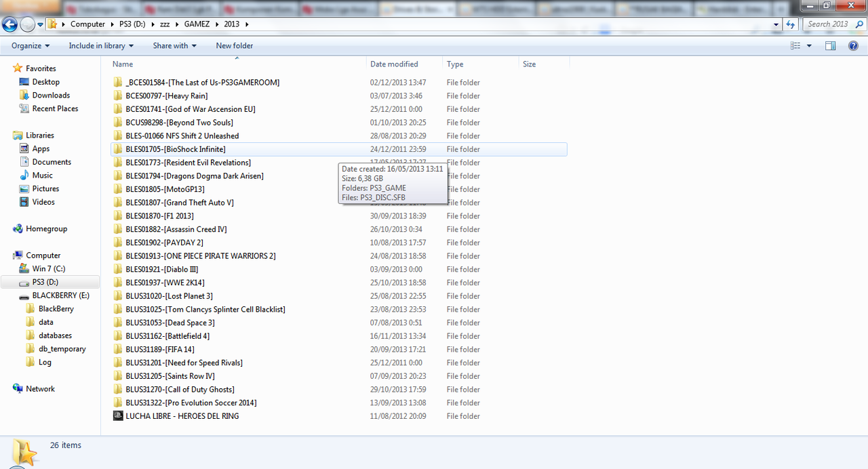This screenshot has width=868, height=469.
Task: Open the Share with menu
Action: point(174,45)
